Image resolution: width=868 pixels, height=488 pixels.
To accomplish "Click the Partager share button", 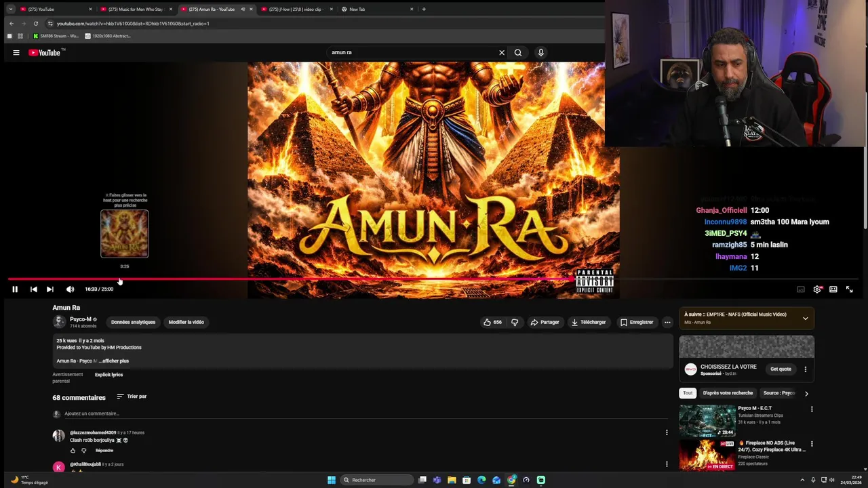I will tap(545, 322).
